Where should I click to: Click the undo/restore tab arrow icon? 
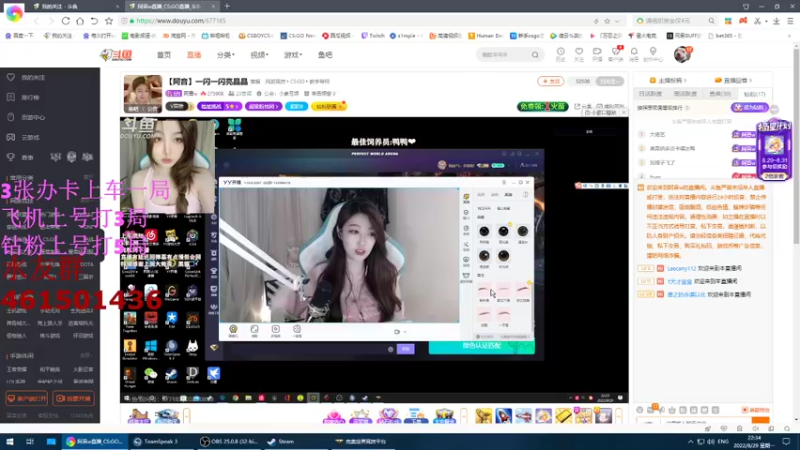coord(94,21)
